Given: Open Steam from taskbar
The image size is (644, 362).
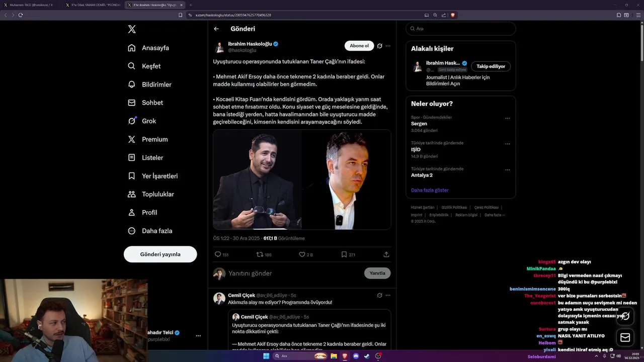Looking at the screenshot, I should (x=367, y=356).
